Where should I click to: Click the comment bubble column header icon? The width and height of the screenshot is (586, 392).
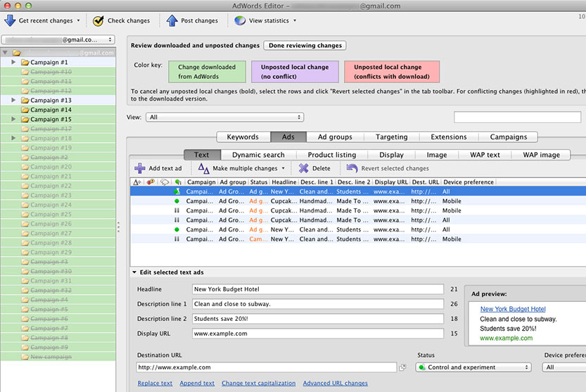(x=165, y=182)
